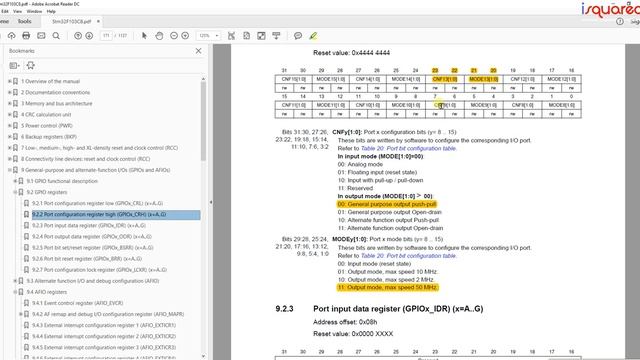Screen dimensions: 640x360
Task: Open bookmark 9.2.7 Port configuration lock register
Action: (100, 270)
